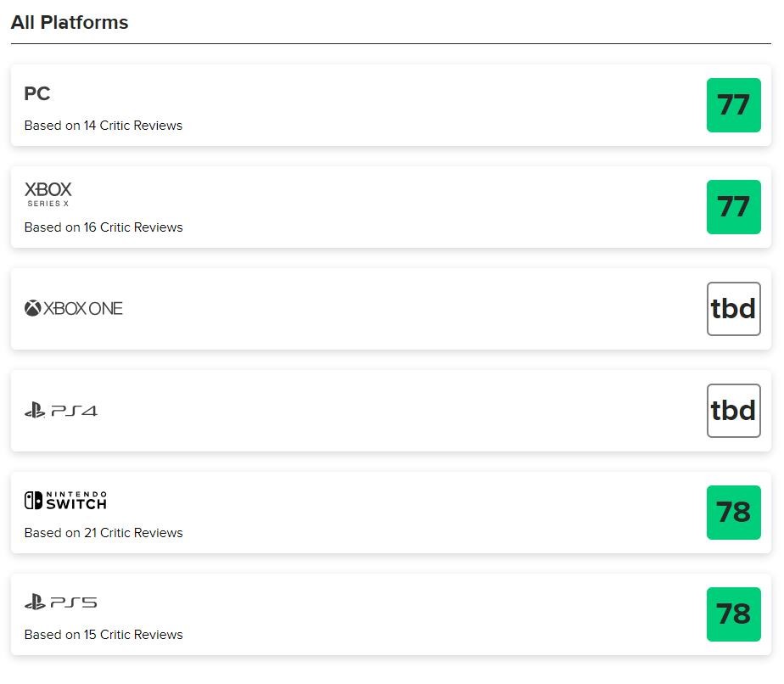Select the PS5 wordmark text
This screenshot has height=684, width=784.
coord(74,603)
